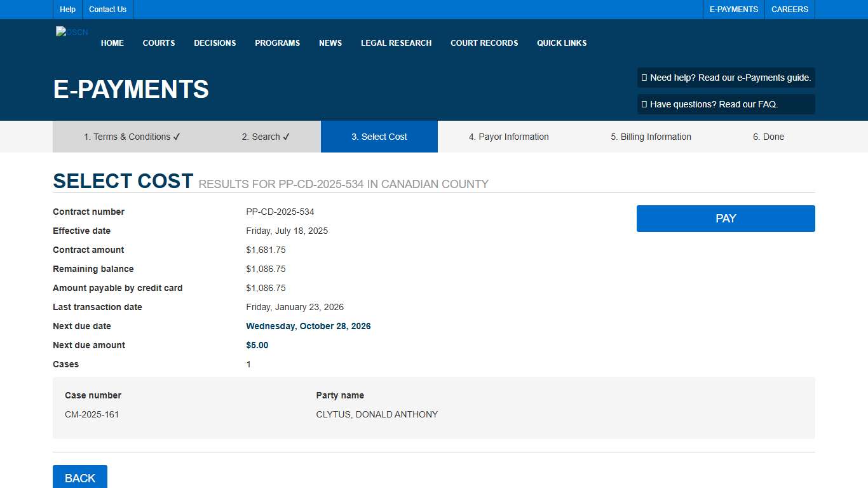Click the question icon beside the FAQ message
The height and width of the screenshot is (488, 868).
[645, 104]
